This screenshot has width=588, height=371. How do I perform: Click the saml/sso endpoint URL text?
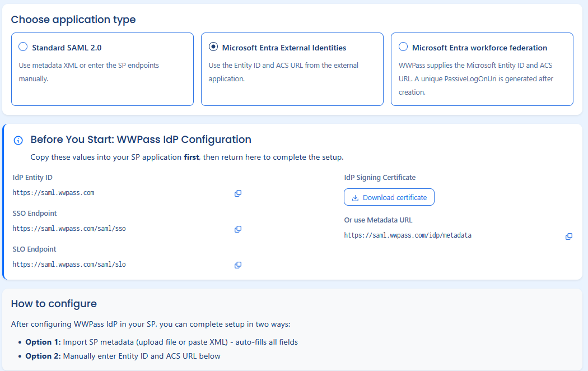click(69, 229)
